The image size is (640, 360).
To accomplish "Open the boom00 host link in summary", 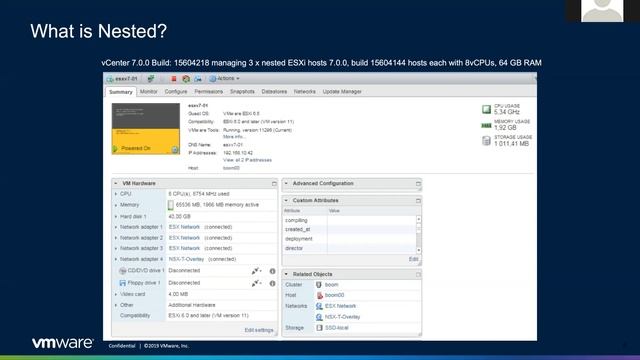I will pos(231,168).
